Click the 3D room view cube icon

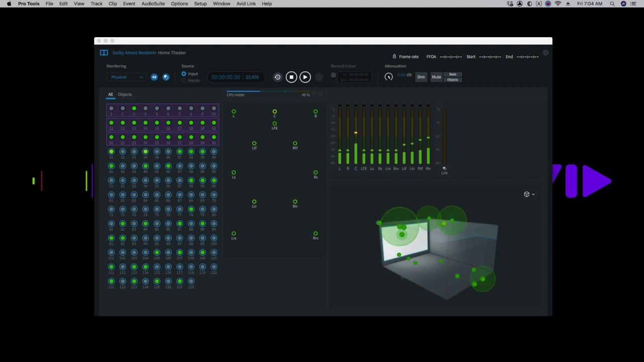527,194
